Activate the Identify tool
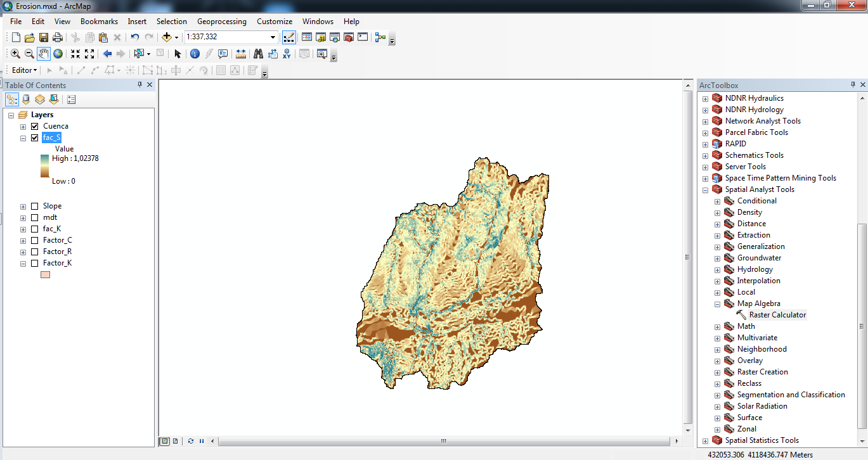Viewport: 868px width, 460px height. click(195, 54)
